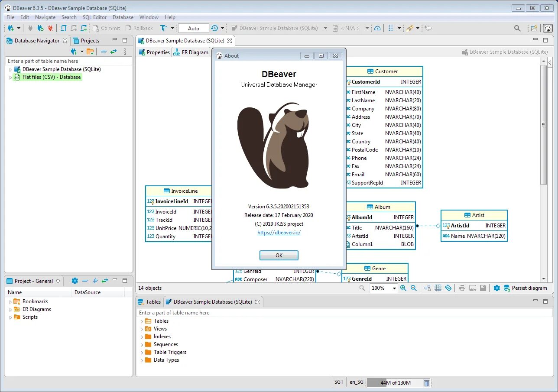
Task: Click the plus icon in Project - General panel
Action: (95, 281)
